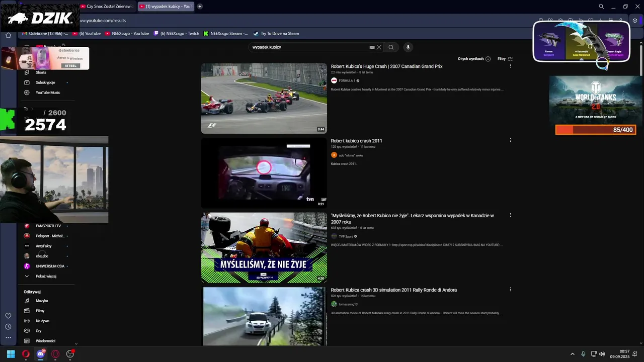Open 'Odebrane' Gmail bookmark
This screenshot has width=644, height=362.
pos(45,33)
